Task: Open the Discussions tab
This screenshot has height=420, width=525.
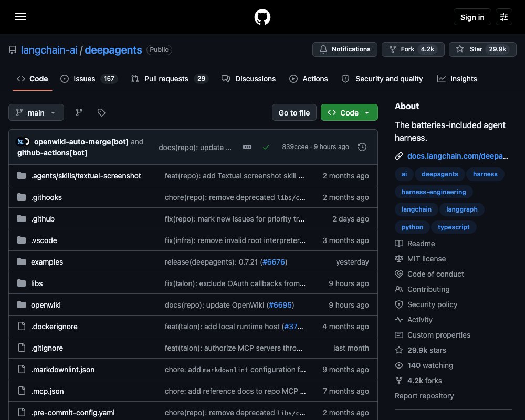Action: pyautogui.click(x=248, y=79)
